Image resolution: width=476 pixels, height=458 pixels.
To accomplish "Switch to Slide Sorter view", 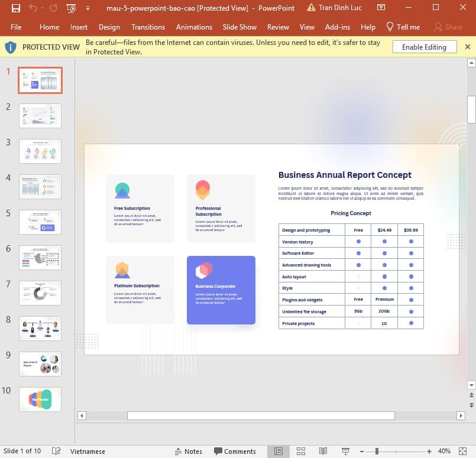I will point(300,451).
